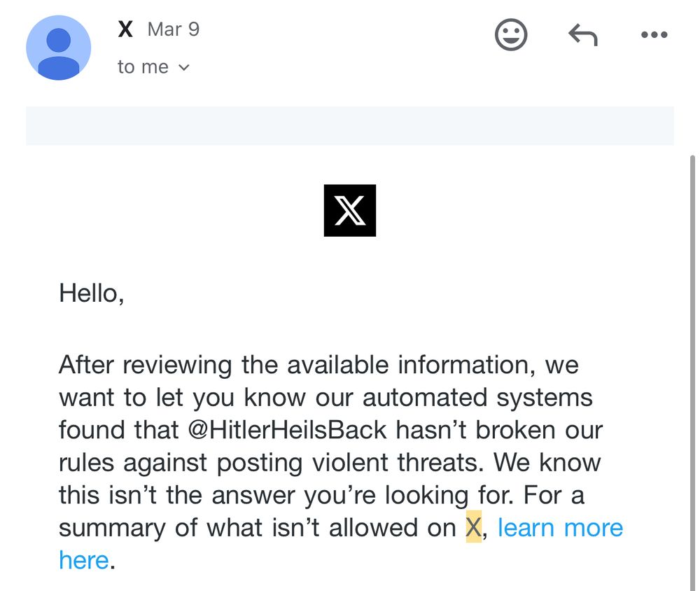700x591 pixels.
Task: Click the Mar 9 date stamp
Action: point(174,29)
